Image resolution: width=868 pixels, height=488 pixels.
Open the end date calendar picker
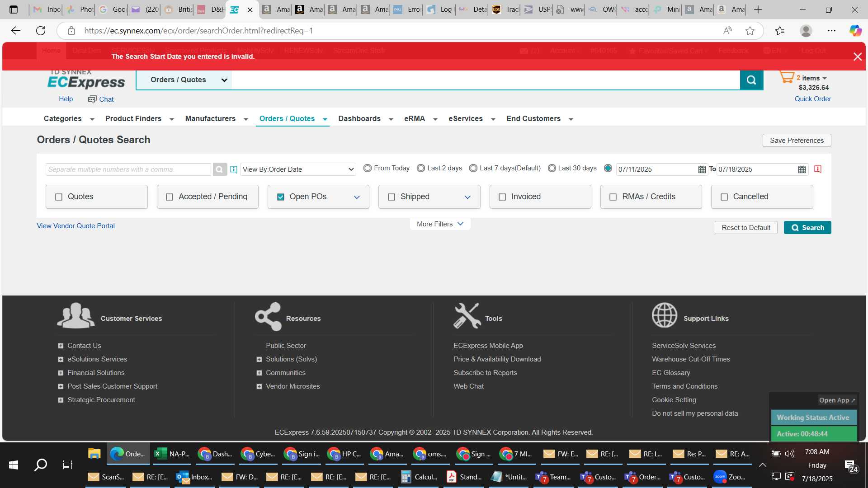point(802,169)
